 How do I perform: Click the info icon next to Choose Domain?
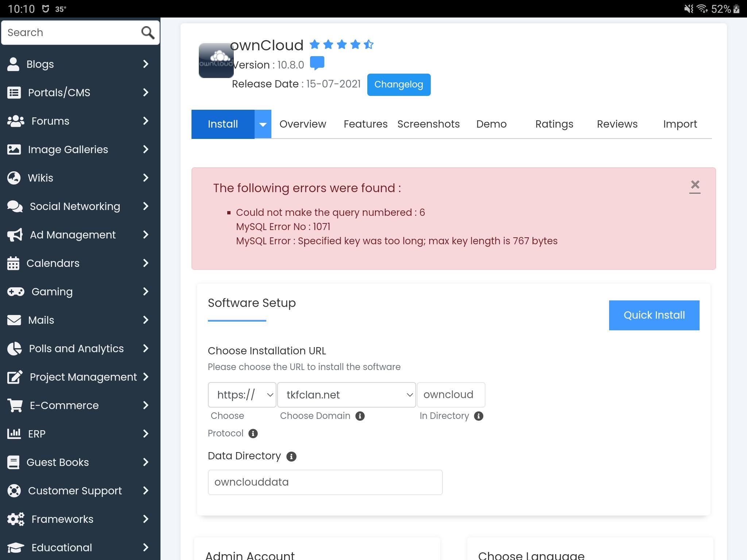coord(360,416)
